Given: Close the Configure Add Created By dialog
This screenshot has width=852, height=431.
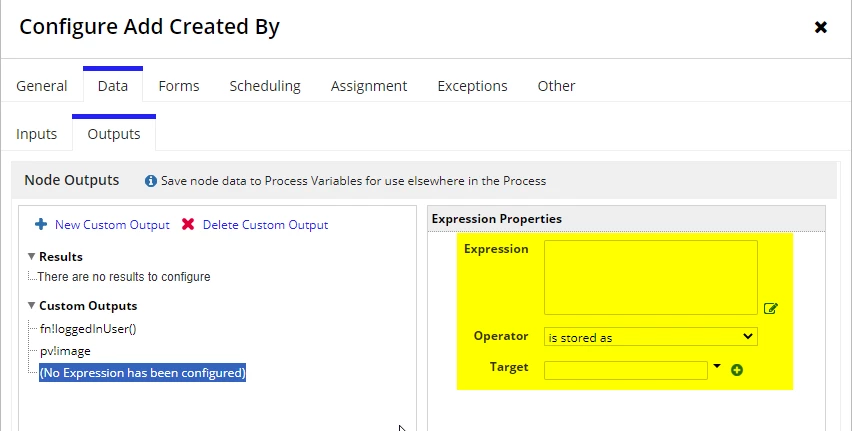Looking at the screenshot, I should click(x=820, y=27).
